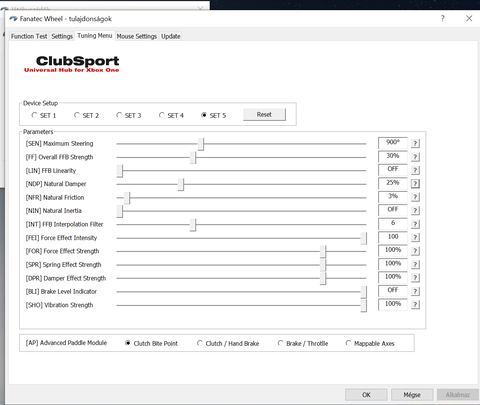Image resolution: width=480 pixels, height=405 pixels.
Task: Select SET 3 device setup
Action: click(x=128, y=115)
